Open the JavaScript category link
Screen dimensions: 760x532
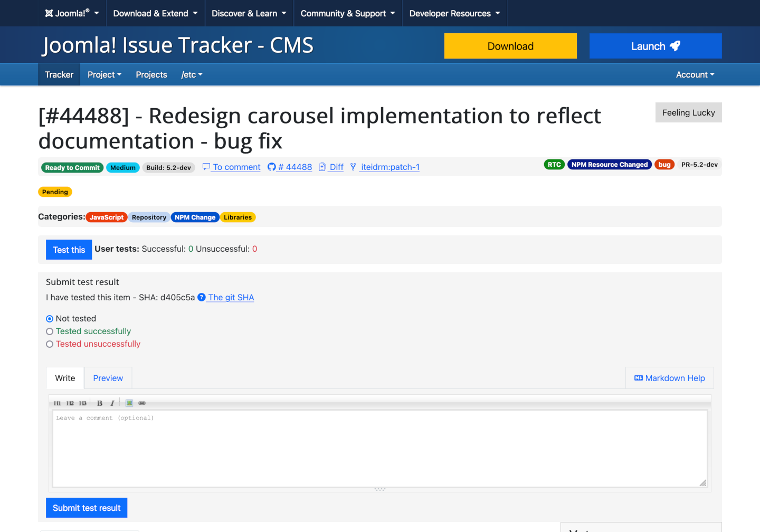coord(106,217)
